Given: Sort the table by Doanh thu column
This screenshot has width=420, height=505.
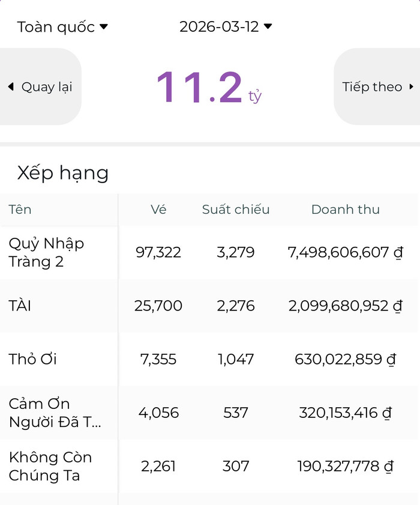Looking at the screenshot, I should coord(345,210).
